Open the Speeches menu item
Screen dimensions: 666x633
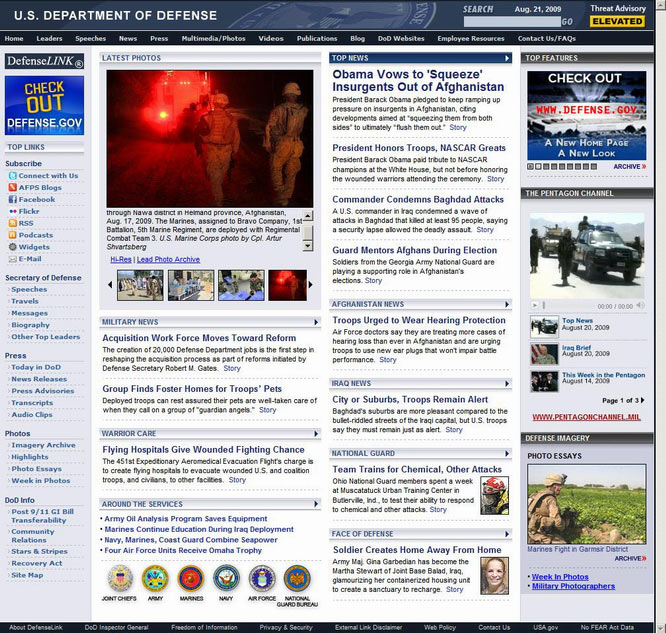(x=90, y=38)
